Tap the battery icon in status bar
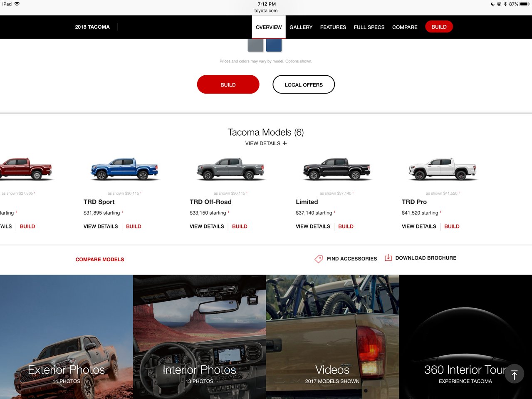Image resolution: width=532 pixels, height=399 pixels. pos(524,4)
